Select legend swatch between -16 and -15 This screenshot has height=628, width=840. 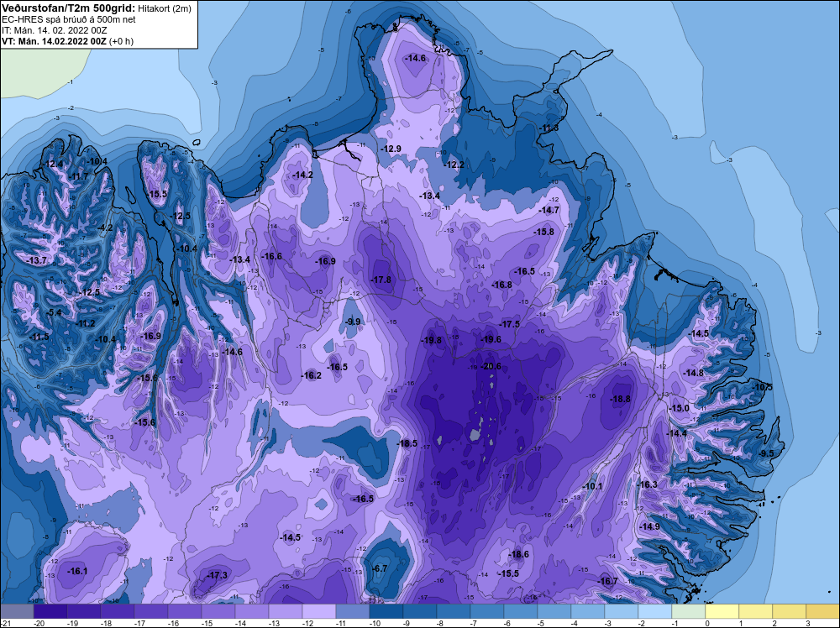click(185, 611)
